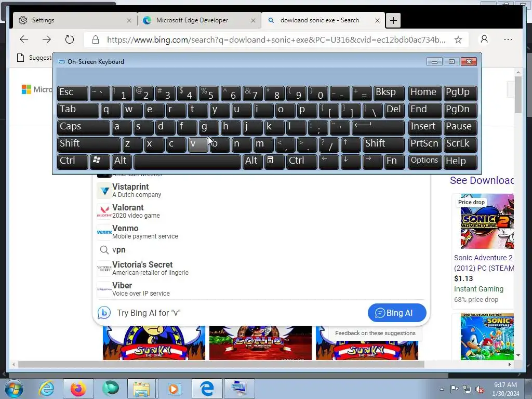Pick the vpn search suggestion
The image size is (532, 399).
(261, 250)
